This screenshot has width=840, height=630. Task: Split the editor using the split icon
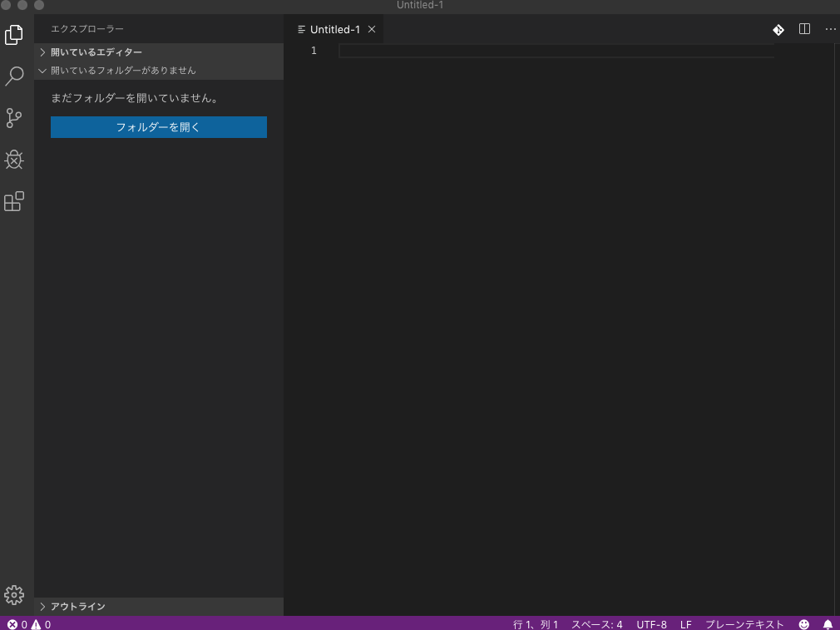pyautogui.click(x=803, y=29)
